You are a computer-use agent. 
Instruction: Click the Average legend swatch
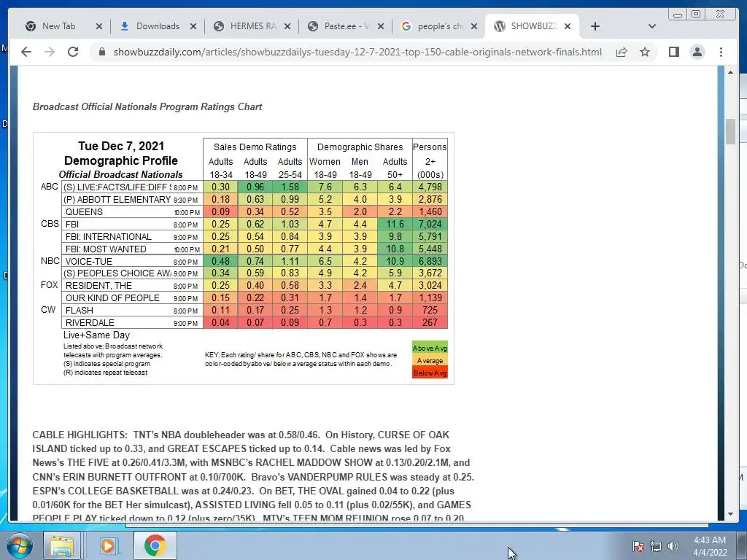pyautogui.click(x=430, y=360)
